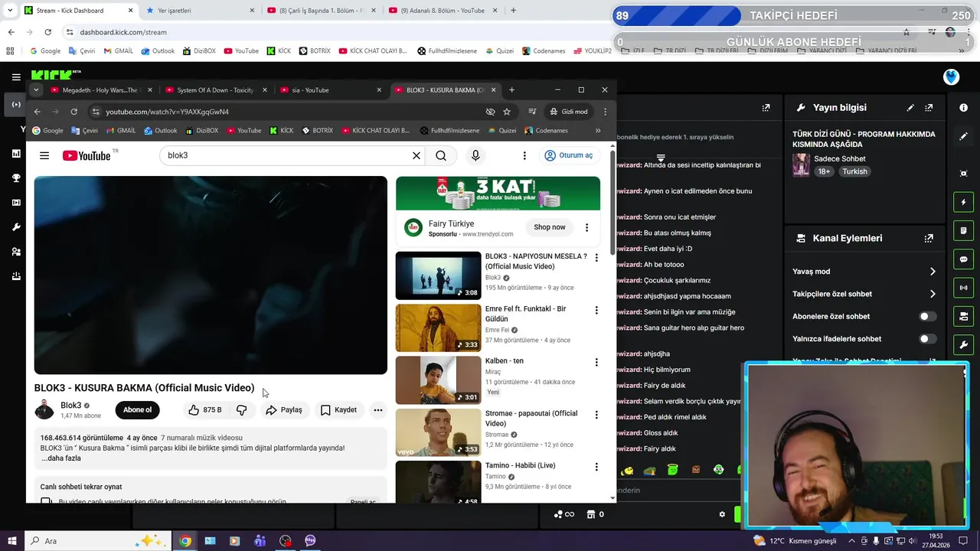Click chat bubble icon in Kick sidebar
Image resolution: width=980 pixels, height=551 pixels.
click(x=963, y=259)
